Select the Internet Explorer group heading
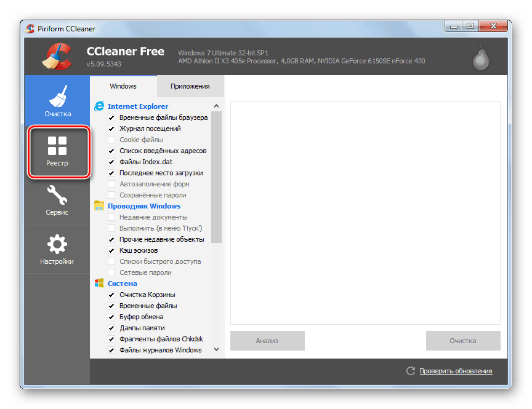The height and width of the screenshot is (409, 532). click(x=138, y=106)
